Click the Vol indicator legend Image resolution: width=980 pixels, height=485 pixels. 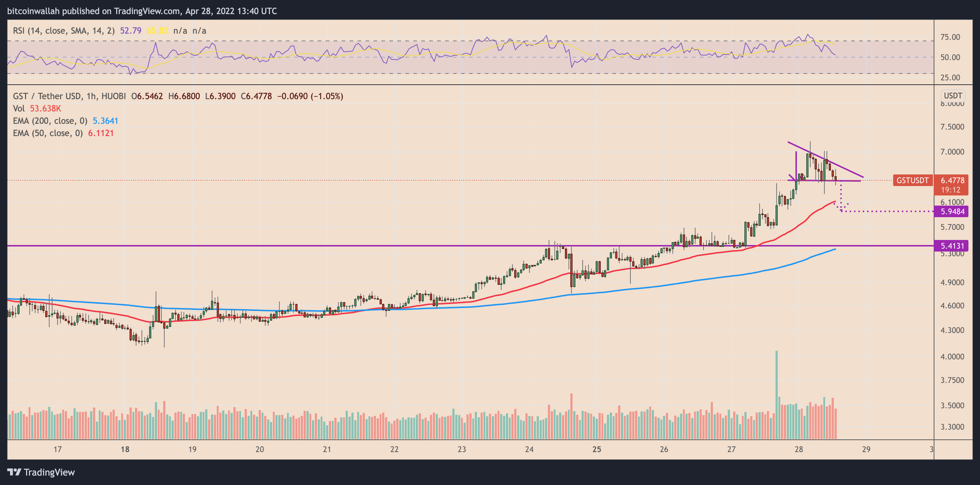(19, 109)
